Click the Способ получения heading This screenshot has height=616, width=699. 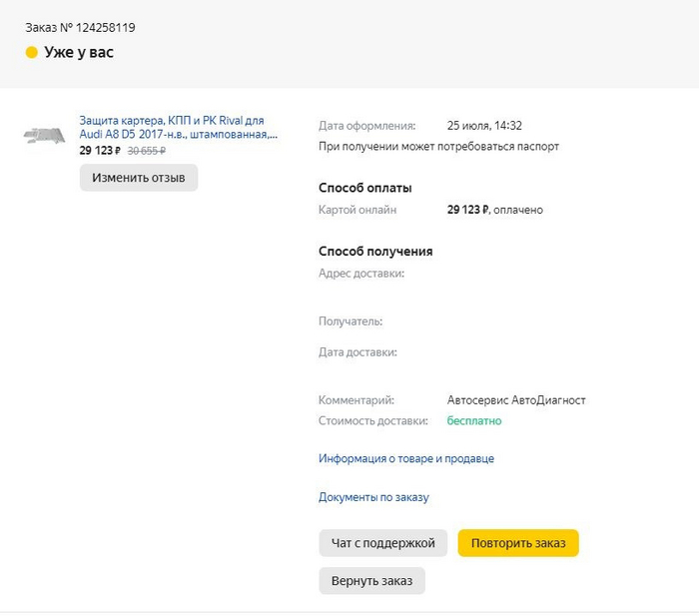pos(375,252)
